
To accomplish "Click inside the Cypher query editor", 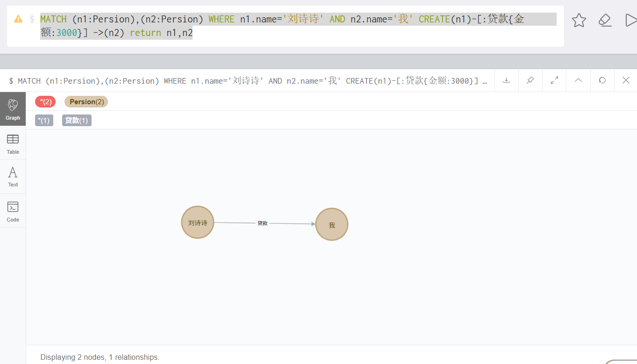I will tap(298, 26).
